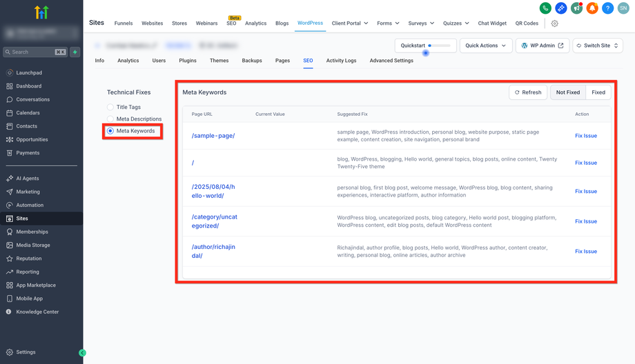Viewport: 635px width, 364px height.
Task: Open the sites settings gear icon
Action: [x=555, y=23]
